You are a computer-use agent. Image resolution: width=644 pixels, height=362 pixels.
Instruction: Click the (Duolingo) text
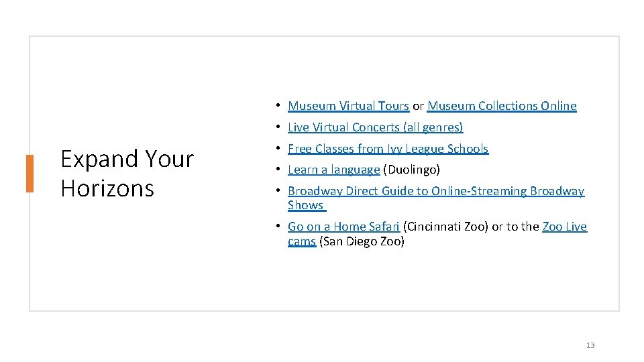[x=411, y=170]
